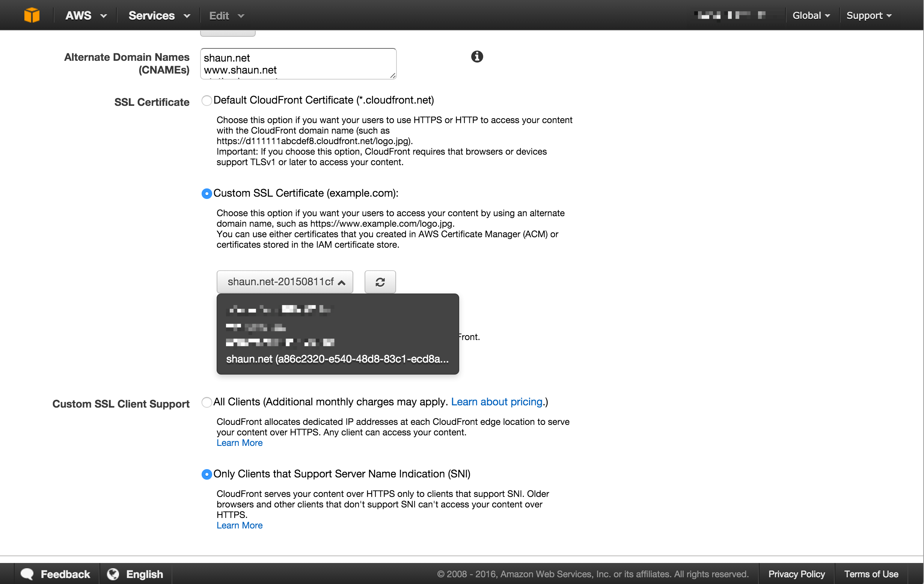
Task: Open the Edit menu in the navbar
Action: click(x=226, y=15)
